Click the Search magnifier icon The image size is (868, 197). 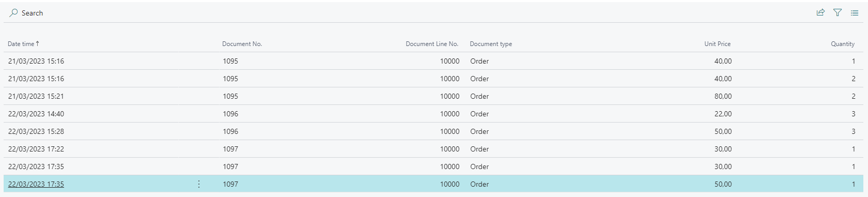click(14, 13)
